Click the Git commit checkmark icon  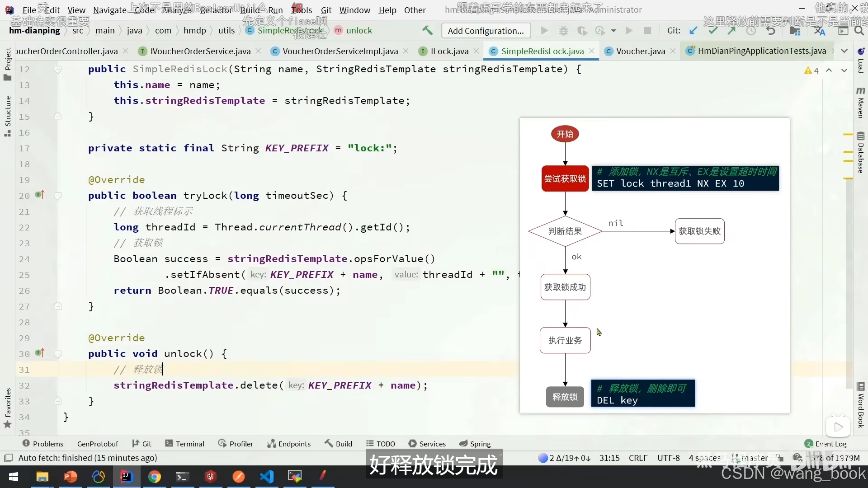click(713, 30)
